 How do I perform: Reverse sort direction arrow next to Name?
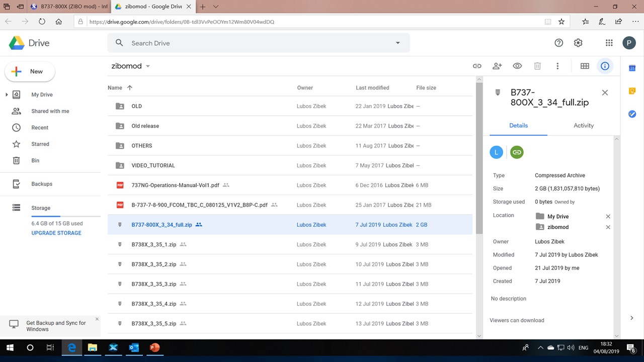click(x=129, y=87)
